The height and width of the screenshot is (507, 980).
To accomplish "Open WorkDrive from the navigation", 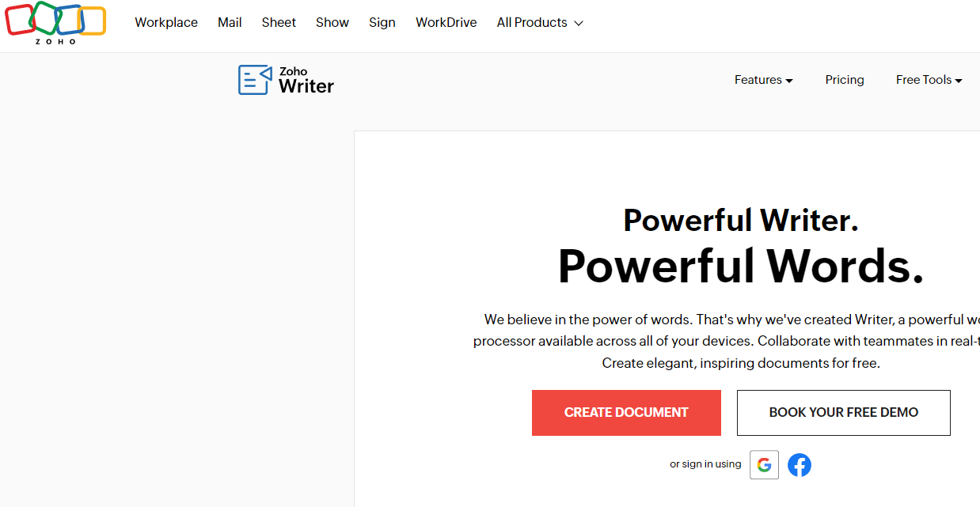I will point(446,22).
